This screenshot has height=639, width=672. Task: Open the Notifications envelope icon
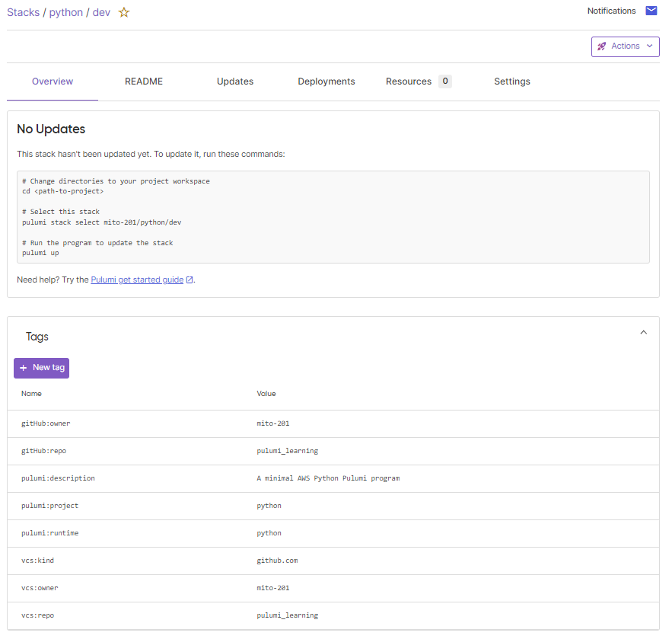coord(651,11)
